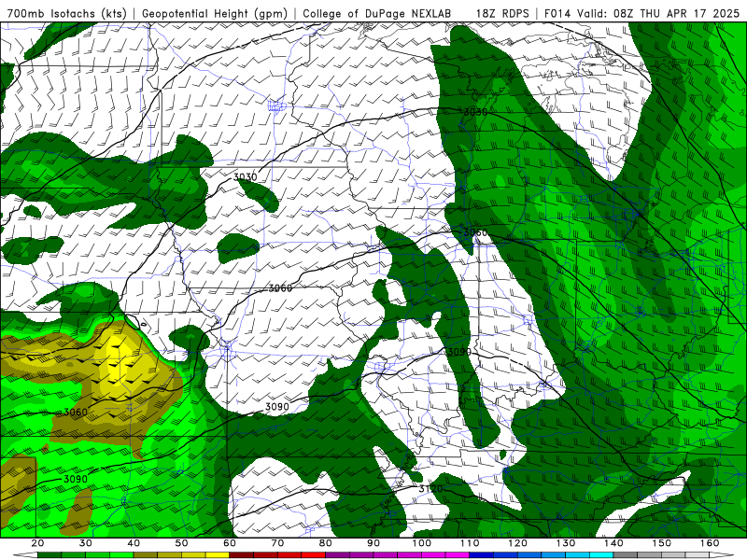This screenshot has width=747, height=560.
Task: Click the 3120 height contour label
Action: (430, 488)
